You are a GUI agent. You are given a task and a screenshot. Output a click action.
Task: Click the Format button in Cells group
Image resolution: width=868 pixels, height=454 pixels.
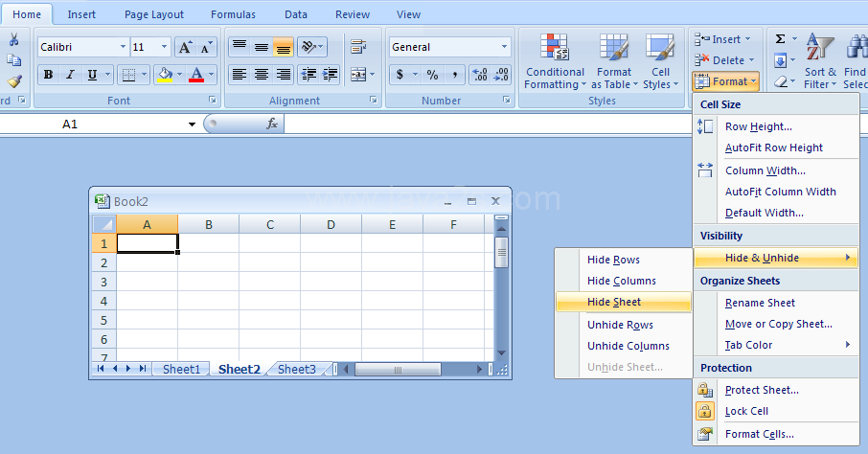click(x=725, y=82)
